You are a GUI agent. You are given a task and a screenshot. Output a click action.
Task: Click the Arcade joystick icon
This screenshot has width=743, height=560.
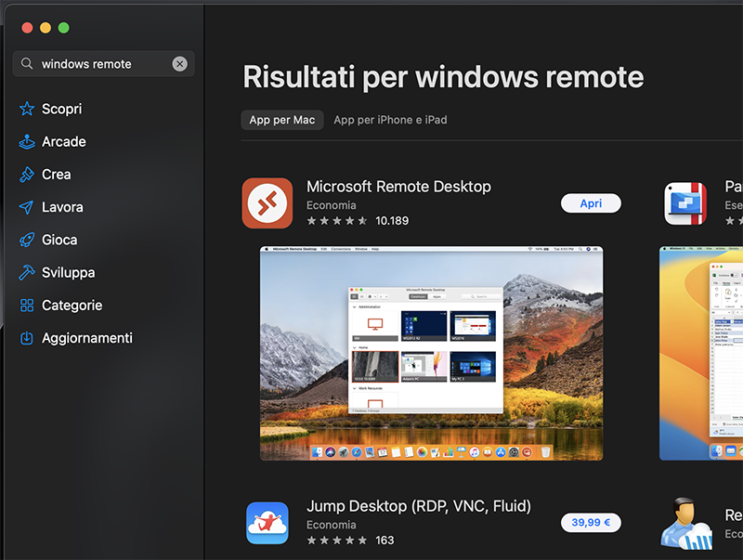[x=27, y=142]
